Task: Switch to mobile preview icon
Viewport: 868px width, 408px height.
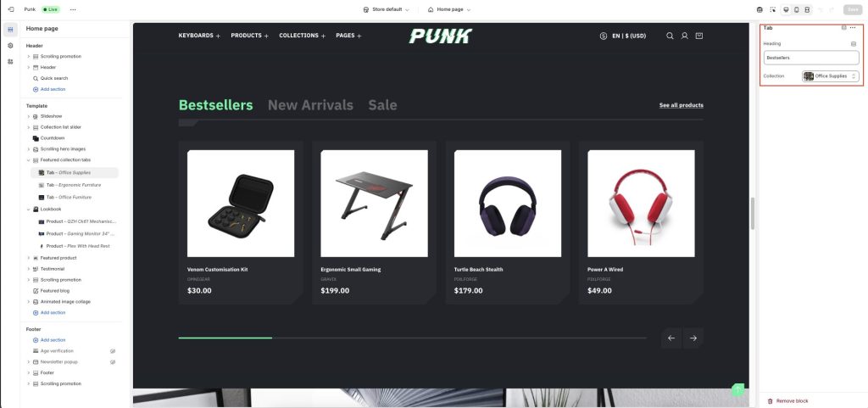Action: pos(797,9)
